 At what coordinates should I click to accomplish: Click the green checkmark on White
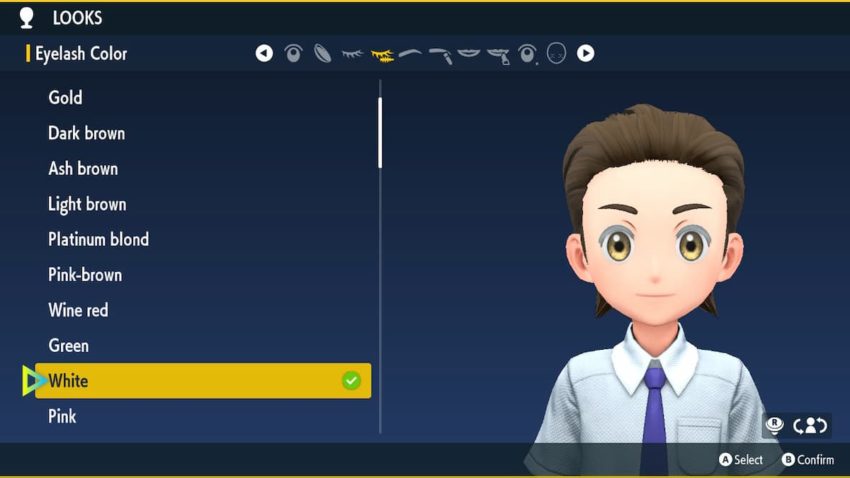pos(351,381)
